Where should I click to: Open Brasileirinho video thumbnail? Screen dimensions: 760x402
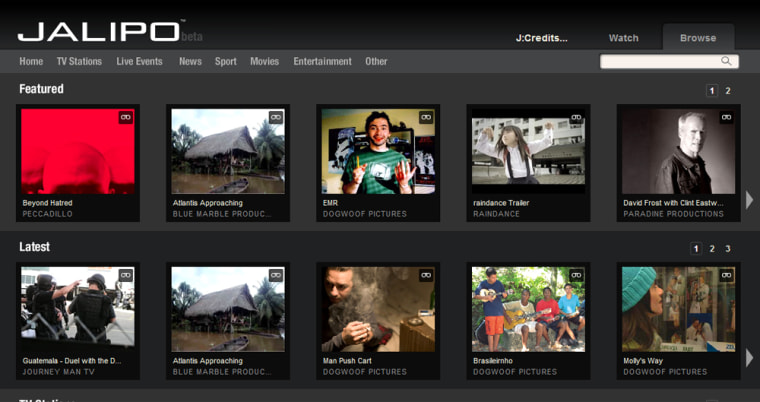tap(529, 309)
